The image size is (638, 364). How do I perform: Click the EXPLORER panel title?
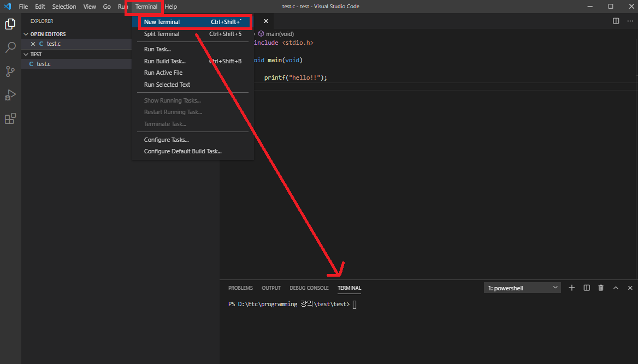click(42, 21)
